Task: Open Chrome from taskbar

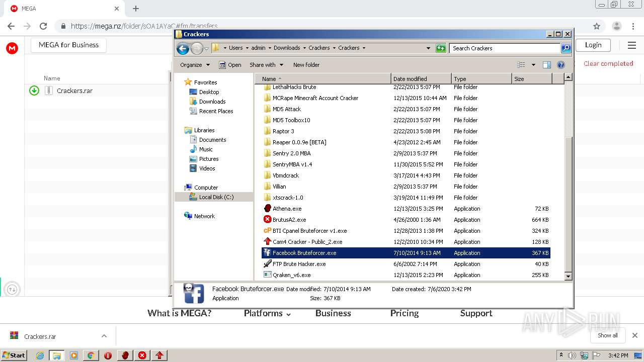Action: point(91,355)
